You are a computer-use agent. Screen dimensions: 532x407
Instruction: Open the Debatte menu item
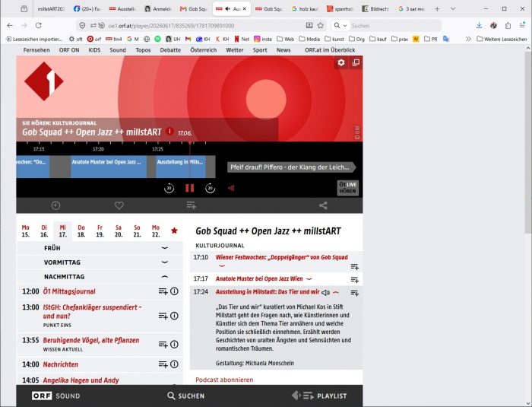170,50
